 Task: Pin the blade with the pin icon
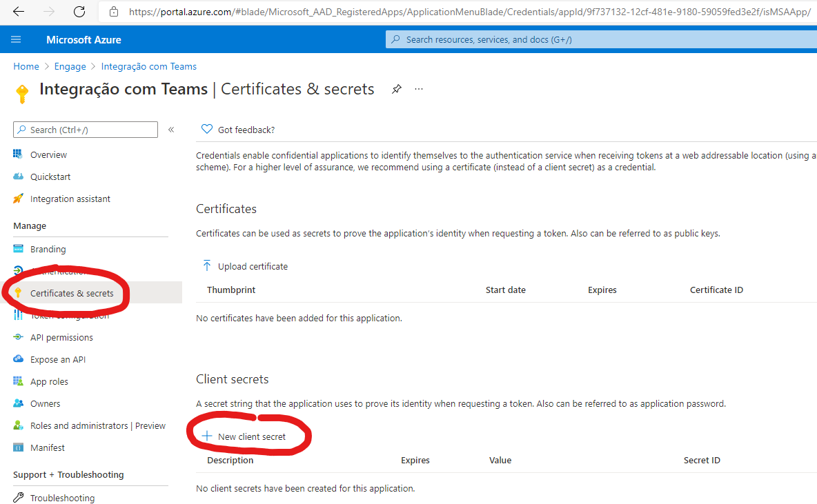click(x=397, y=89)
